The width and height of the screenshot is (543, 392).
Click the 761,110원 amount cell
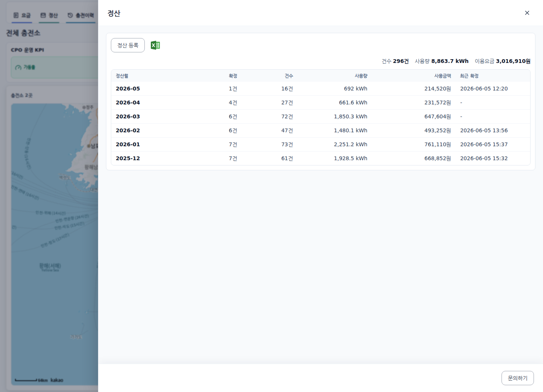tap(438, 144)
